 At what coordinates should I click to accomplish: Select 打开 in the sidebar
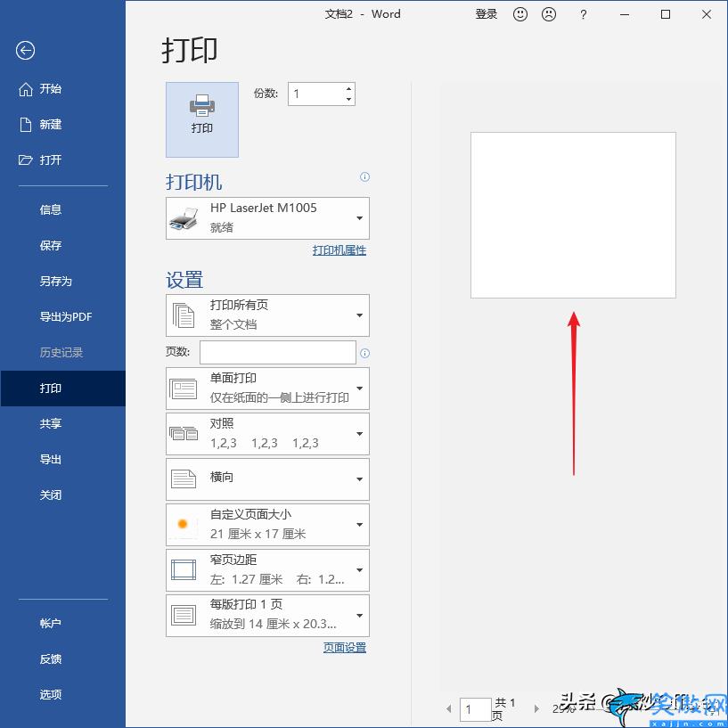click(x=62, y=160)
